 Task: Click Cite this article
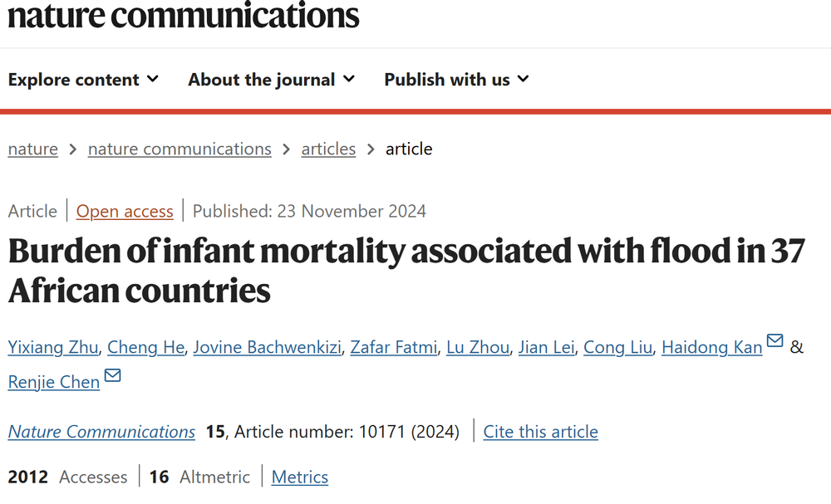pyautogui.click(x=541, y=432)
